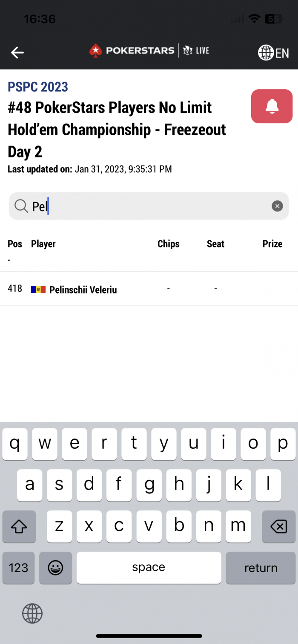This screenshot has width=298, height=644.
Task: Tap the red notification bell button
Action: (x=272, y=106)
